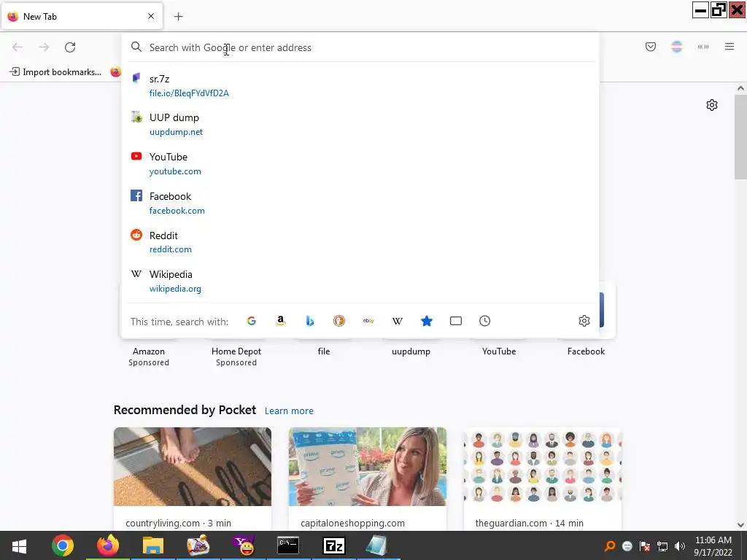Image resolution: width=747 pixels, height=560 pixels.
Task: Select the Wikipedia suggestion in dropdown
Action: pos(360,281)
